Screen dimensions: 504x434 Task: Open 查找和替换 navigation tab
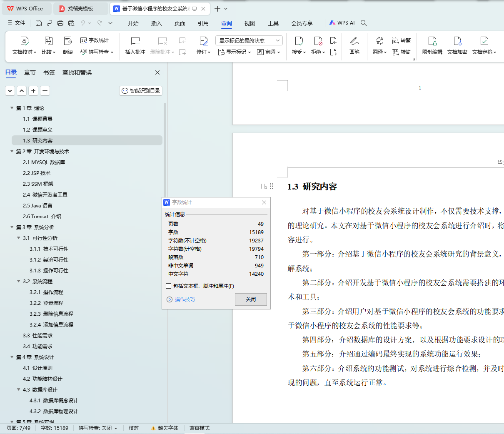(77, 72)
